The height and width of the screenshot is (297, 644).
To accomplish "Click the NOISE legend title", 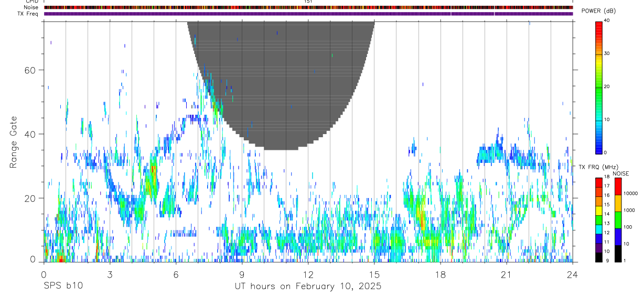I will tap(620, 173).
